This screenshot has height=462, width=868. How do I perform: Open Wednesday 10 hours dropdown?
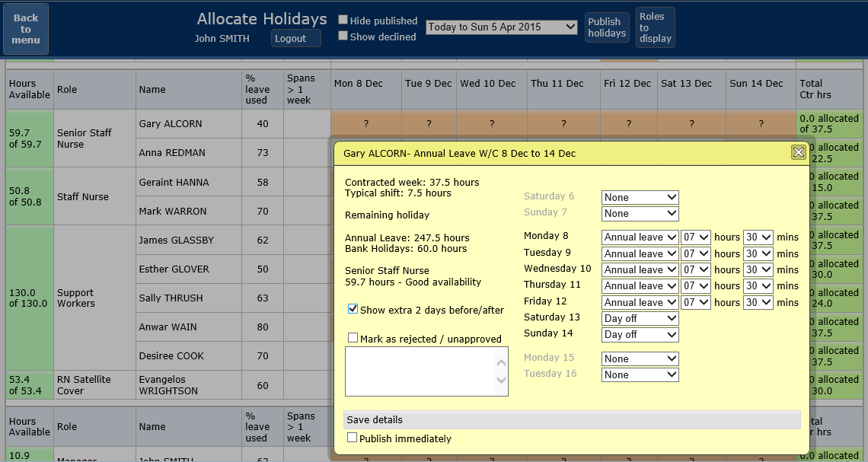click(696, 270)
